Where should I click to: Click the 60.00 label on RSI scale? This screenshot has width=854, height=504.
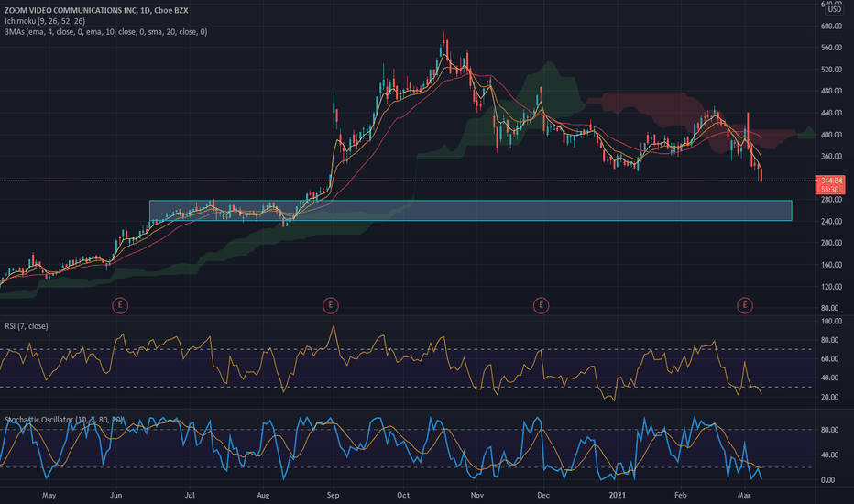coord(829,359)
